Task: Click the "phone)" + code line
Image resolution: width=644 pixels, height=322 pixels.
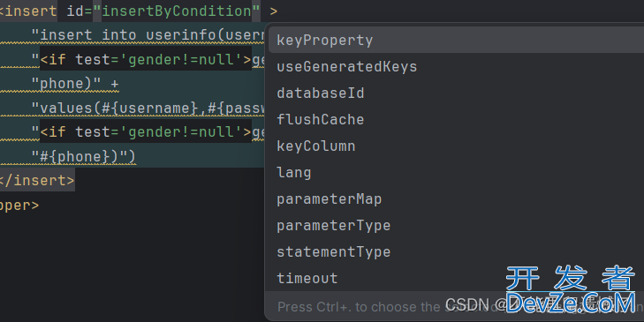Action: click(x=75, y=84)
